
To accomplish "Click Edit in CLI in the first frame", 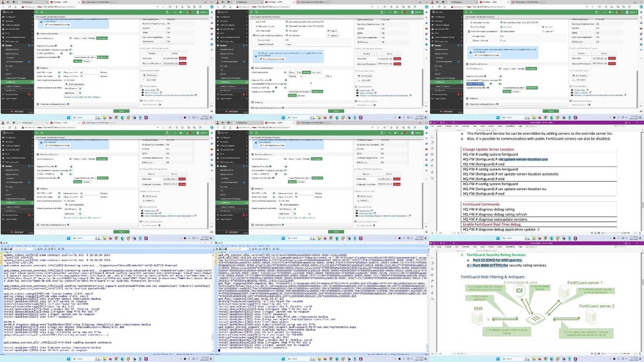I will click(x=149, y=80).
